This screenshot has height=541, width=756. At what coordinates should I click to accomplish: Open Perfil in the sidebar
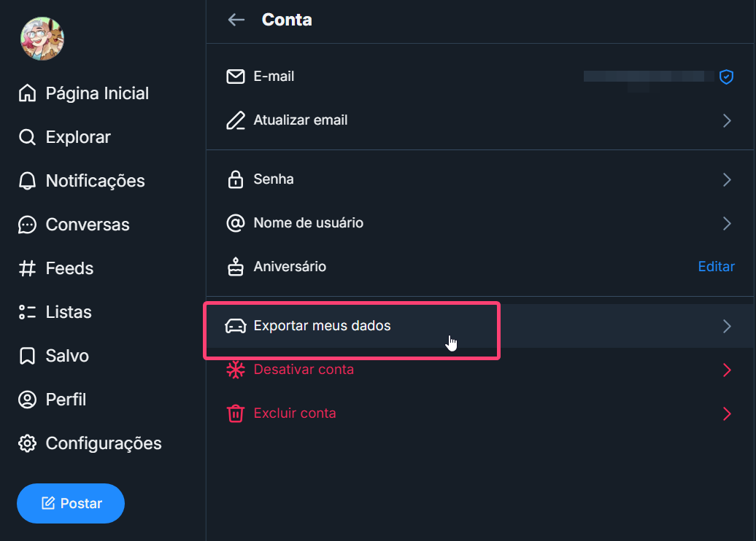(66, 400)
